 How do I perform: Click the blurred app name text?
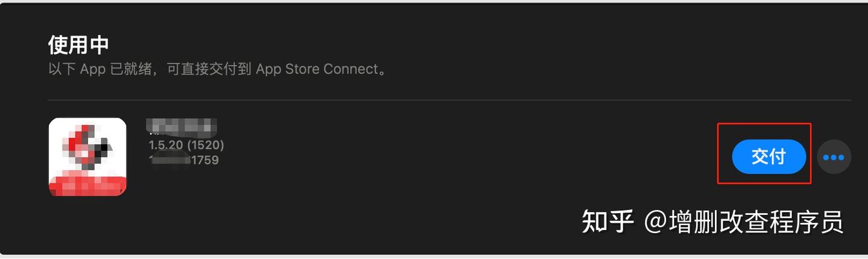click(182, 127)
